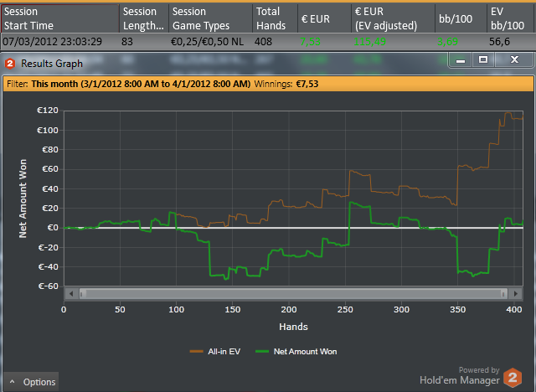The width and height of the screenshot is (536, 392).
Task: Click the Hold'em Manager 2 logo icon
Action: coord(513,377)
